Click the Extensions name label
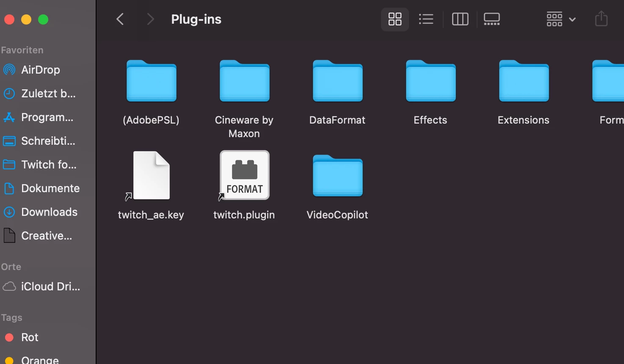 (x=524, y=120)
